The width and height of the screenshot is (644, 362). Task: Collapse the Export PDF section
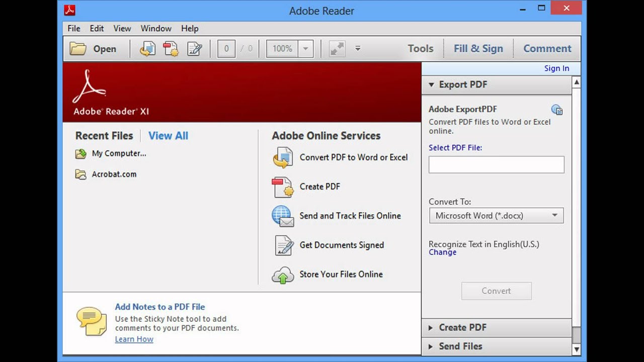(497, 85)
